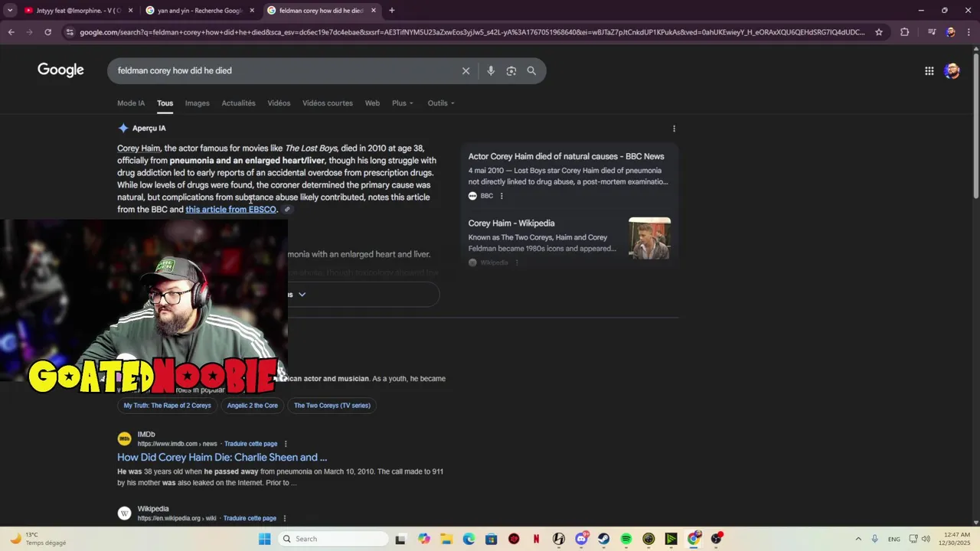Select the Vidéos courtes tab
This screenshot has height=551, width=980.
(328, 103)
